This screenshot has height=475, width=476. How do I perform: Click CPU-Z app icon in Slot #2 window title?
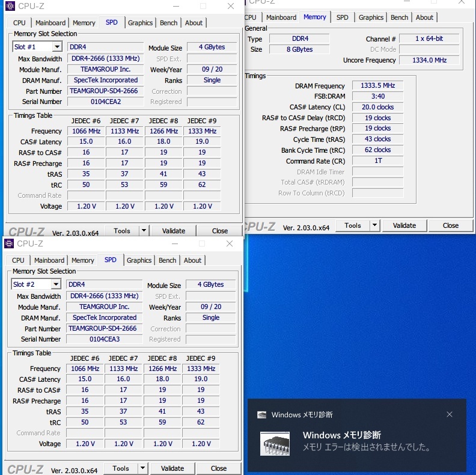9,244
